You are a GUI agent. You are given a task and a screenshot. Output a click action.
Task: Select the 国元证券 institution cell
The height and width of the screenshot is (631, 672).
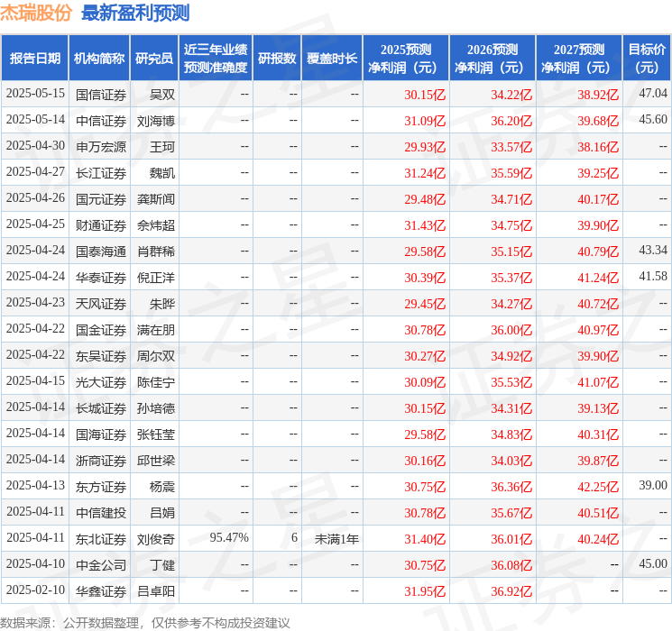pyautogui.click(x=101, y=199)
